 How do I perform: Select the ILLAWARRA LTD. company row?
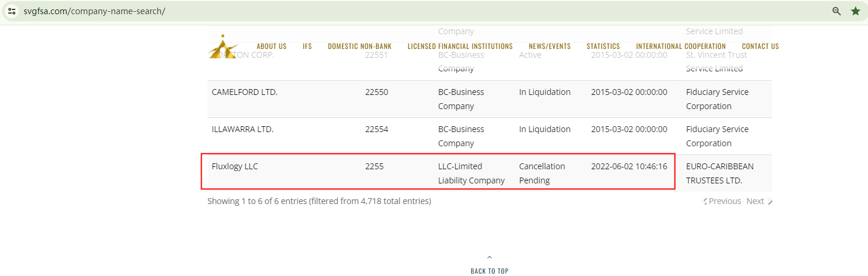[x=242, y=129]
